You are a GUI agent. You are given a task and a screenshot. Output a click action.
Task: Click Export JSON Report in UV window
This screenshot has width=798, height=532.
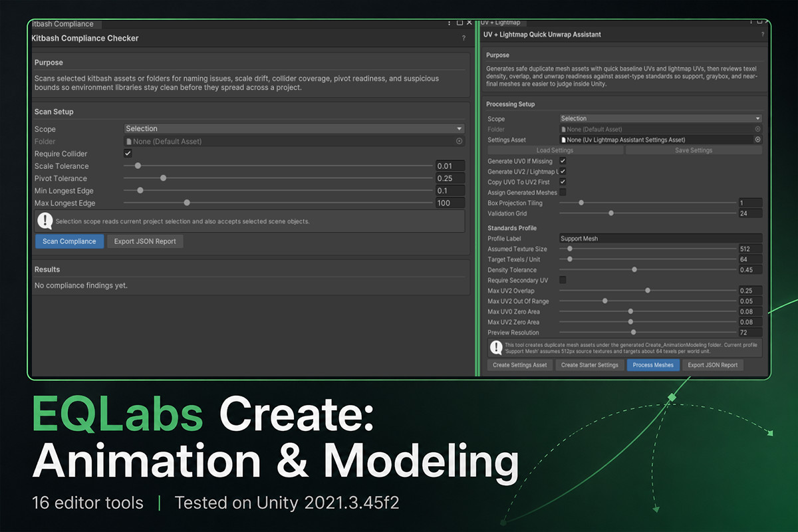(x=713, y=365)
